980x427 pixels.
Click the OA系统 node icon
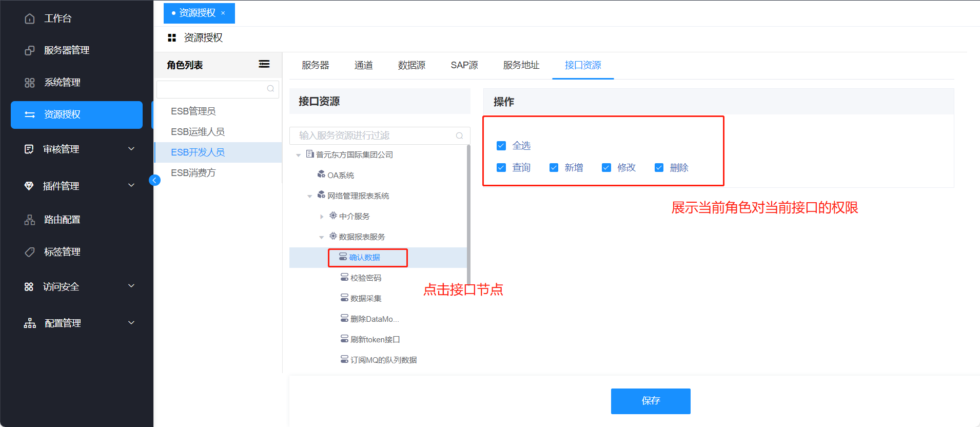coord(321,174)
